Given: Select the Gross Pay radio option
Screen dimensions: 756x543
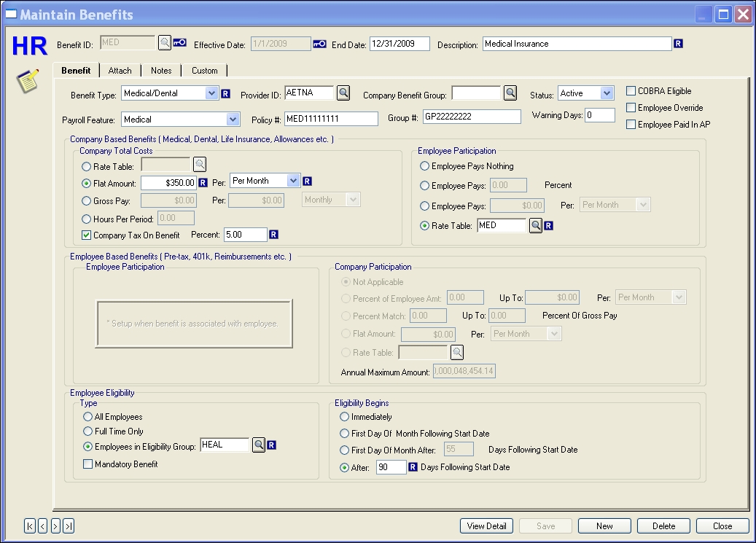Looking at the screenshot, I should coord(86,200).
